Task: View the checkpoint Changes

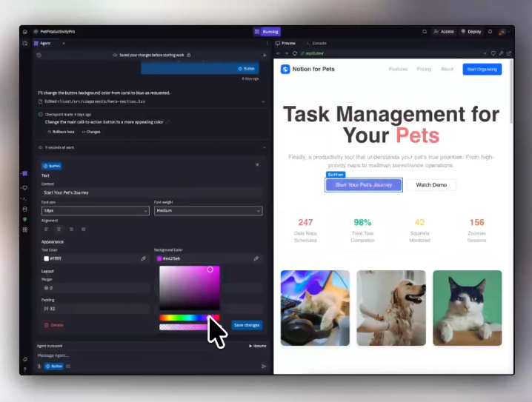Action: (x=91, y=132)
